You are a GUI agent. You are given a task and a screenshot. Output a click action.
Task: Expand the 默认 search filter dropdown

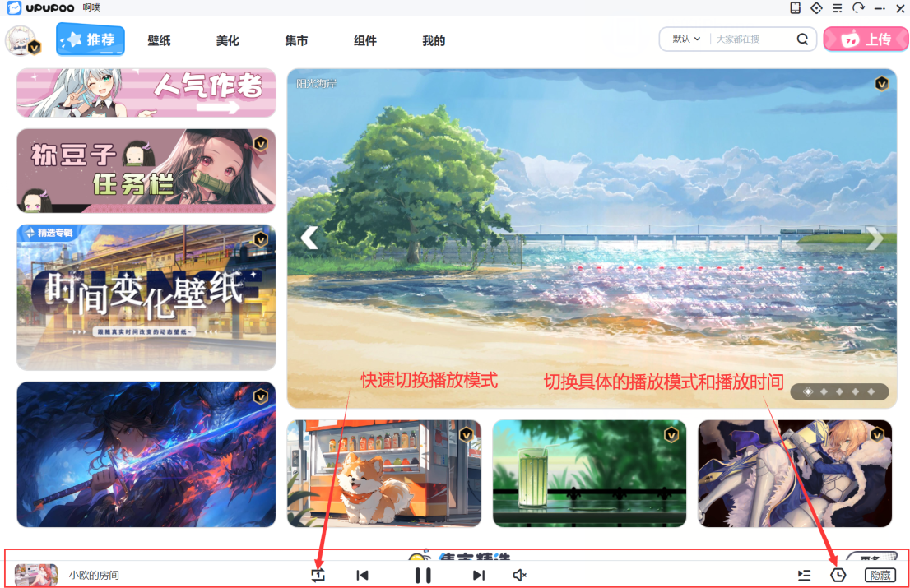tap(686, 39)
